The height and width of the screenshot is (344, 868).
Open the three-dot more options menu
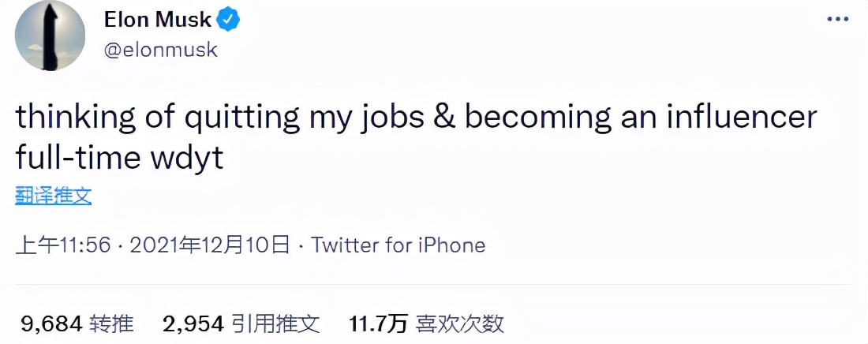(836, 20)
